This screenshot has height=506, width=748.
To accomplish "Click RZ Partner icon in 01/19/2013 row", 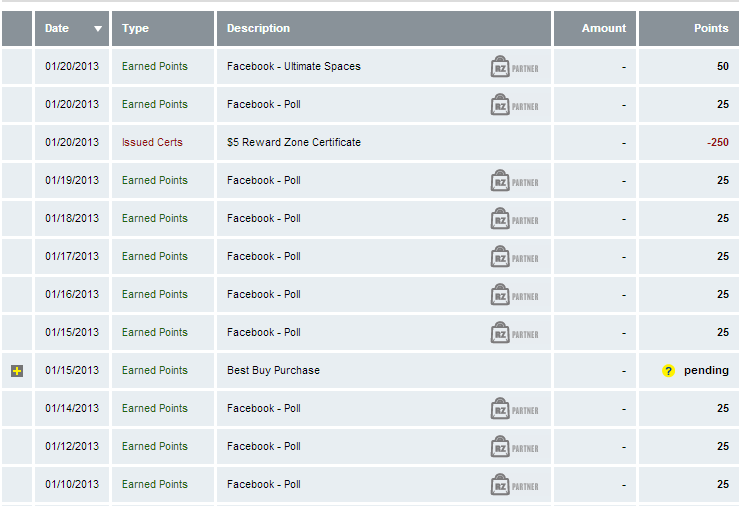I will point(514,181).
